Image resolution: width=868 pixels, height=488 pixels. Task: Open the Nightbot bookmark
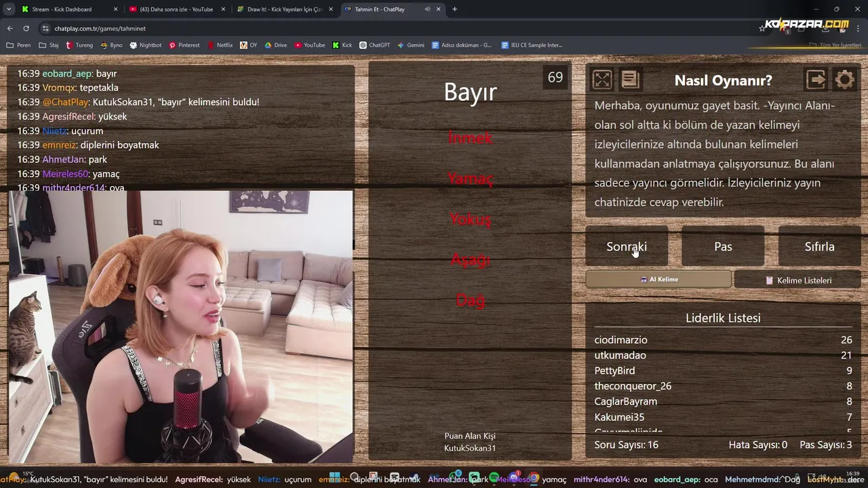(146, 45)
